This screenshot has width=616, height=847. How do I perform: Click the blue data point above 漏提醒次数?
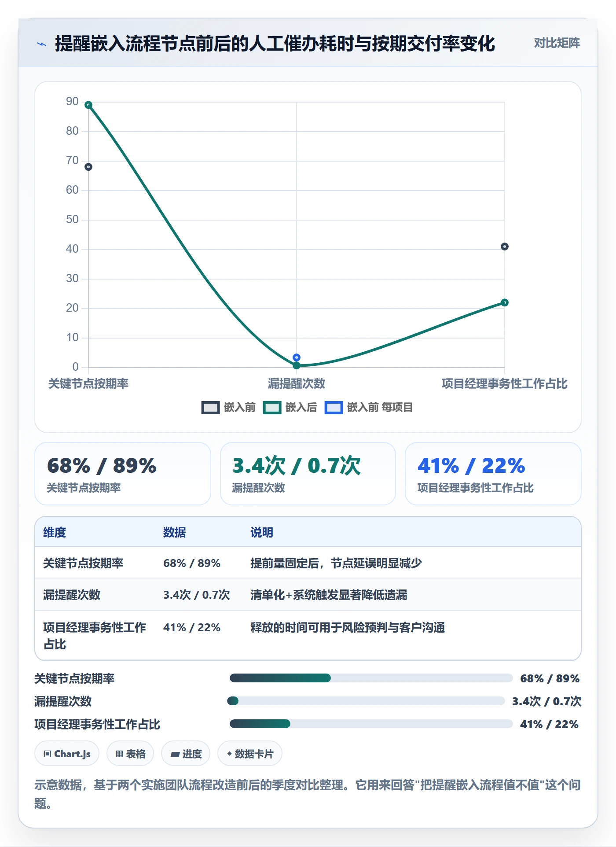[x=297, y=357]
